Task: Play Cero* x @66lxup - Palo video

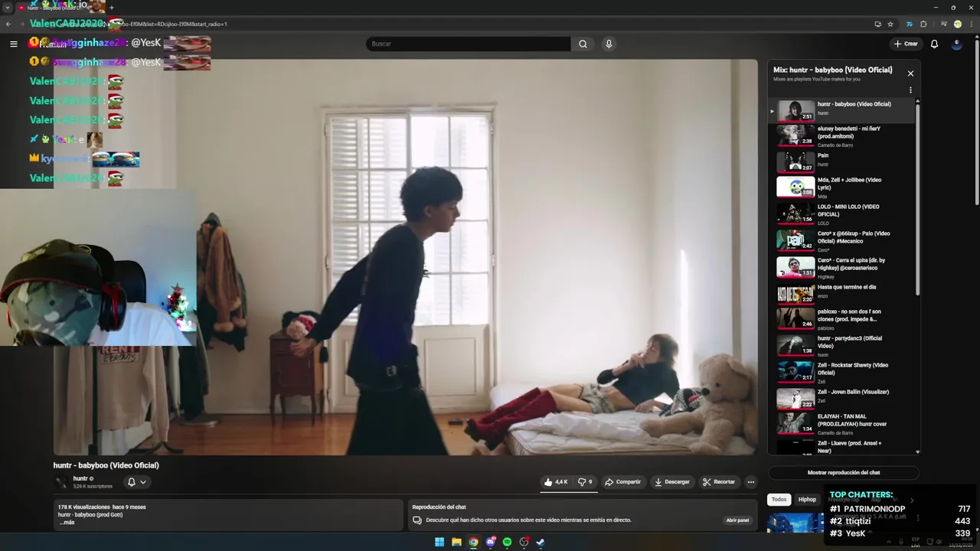Action: click(x=842, y=241)
